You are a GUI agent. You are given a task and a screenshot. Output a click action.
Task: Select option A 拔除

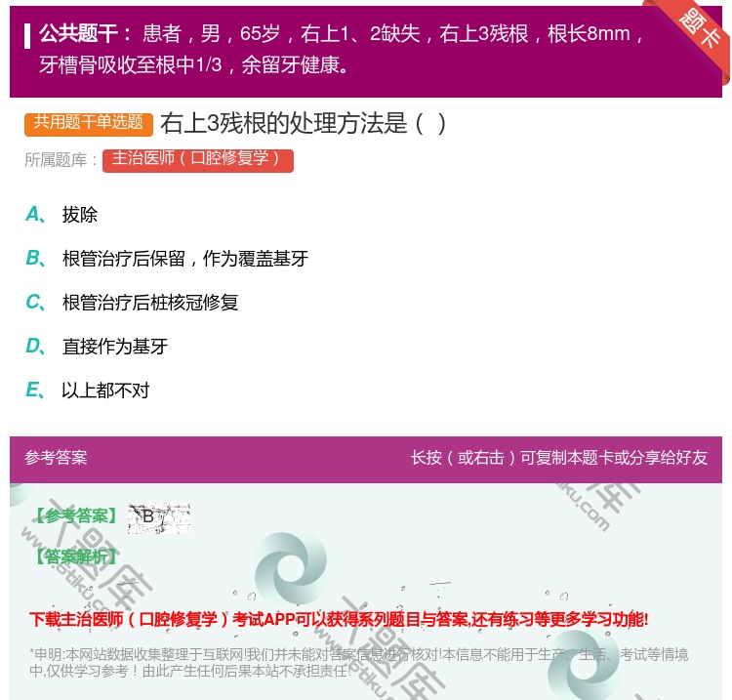(61, 215)
